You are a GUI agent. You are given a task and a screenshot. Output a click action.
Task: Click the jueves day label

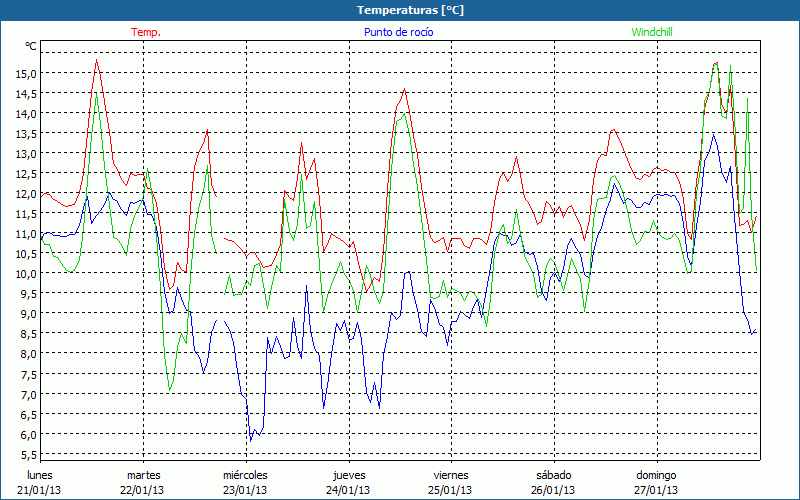[x=349, y=475]
